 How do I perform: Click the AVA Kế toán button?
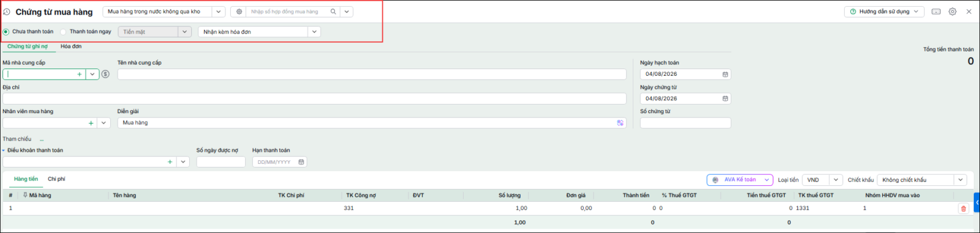click(x=740, y=180)
